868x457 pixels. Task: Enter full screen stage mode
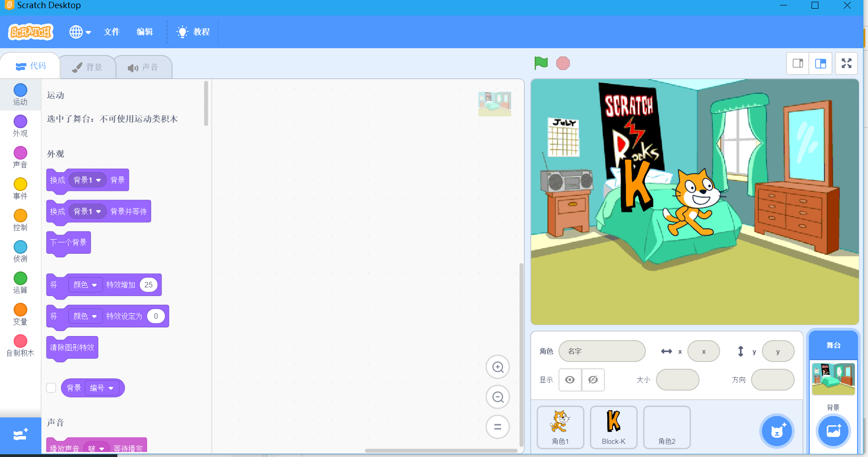[846, 63]
